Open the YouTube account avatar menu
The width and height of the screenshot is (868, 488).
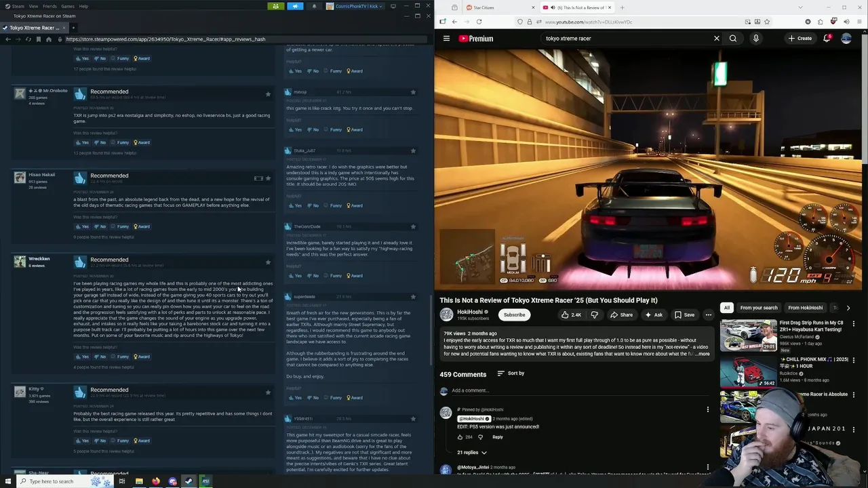[x=846, y=39]
